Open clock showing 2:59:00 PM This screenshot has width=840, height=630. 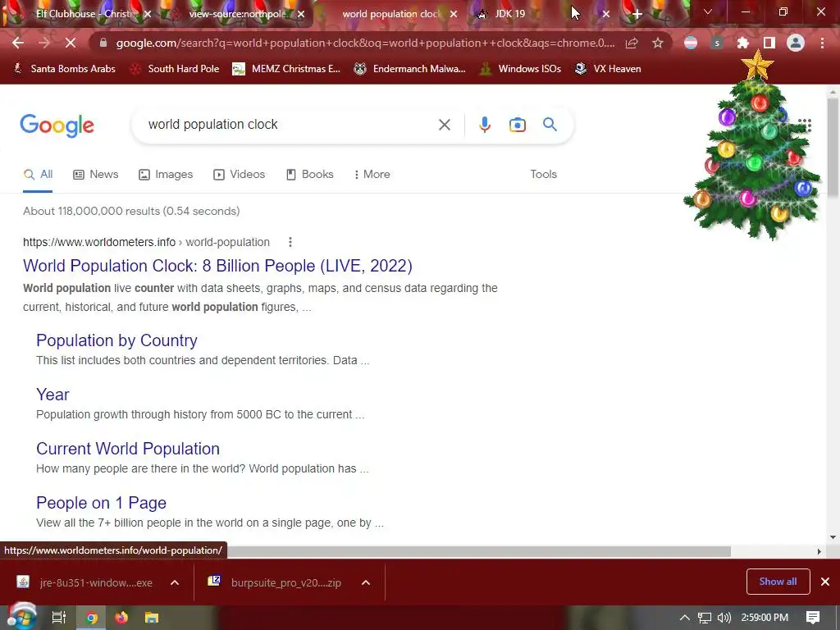[x=765, y=618]
